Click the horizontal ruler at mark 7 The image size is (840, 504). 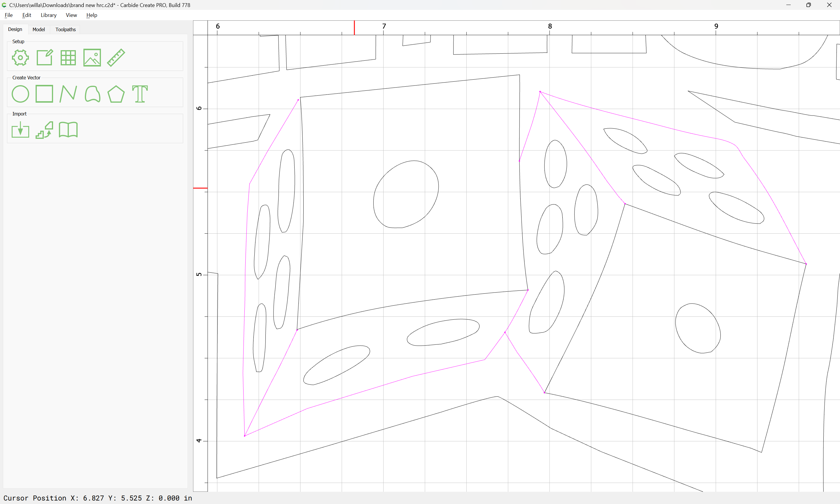[384, 27]
